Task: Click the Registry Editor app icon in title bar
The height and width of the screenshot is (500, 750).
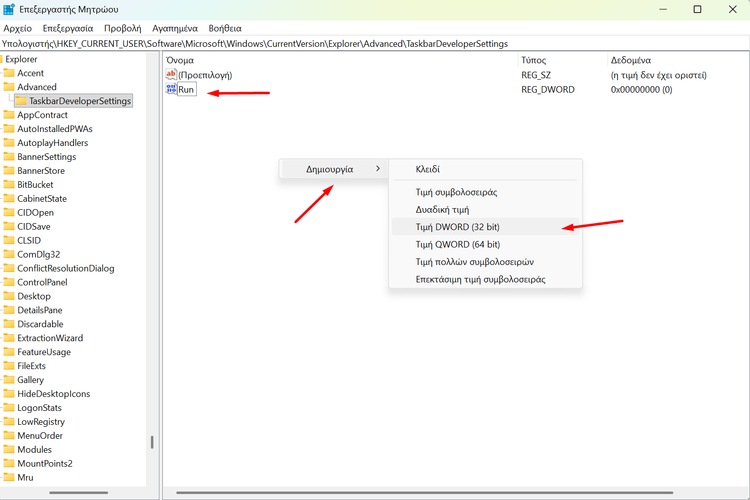Action: click(9, 10)
